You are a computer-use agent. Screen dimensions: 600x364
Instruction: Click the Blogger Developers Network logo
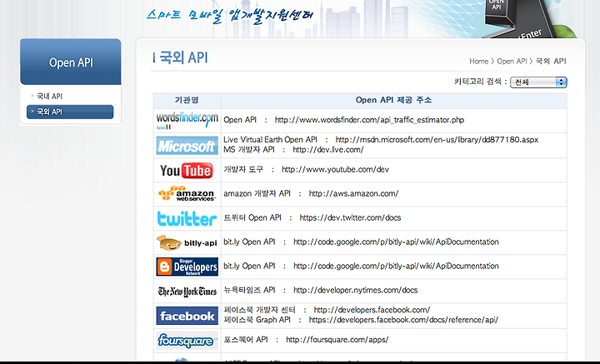click(187, 267)
